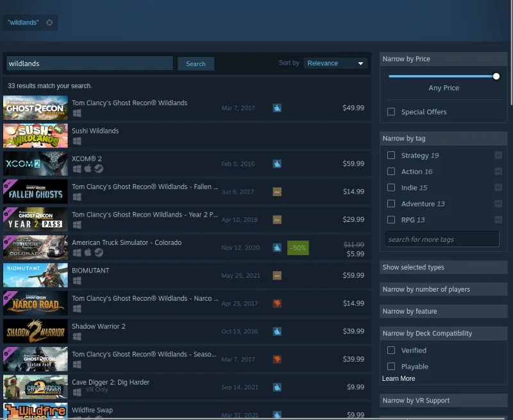Image resolution: width=513 pixels, height=420 pixels.
Task: Click the price range slider track
Action: pyautogui.click(x=442, y=76)
